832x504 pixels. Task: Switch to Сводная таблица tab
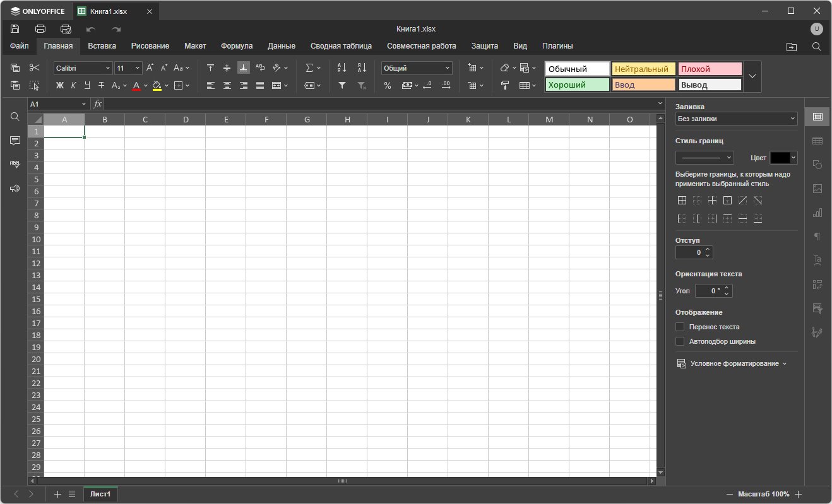click(341, 46)
